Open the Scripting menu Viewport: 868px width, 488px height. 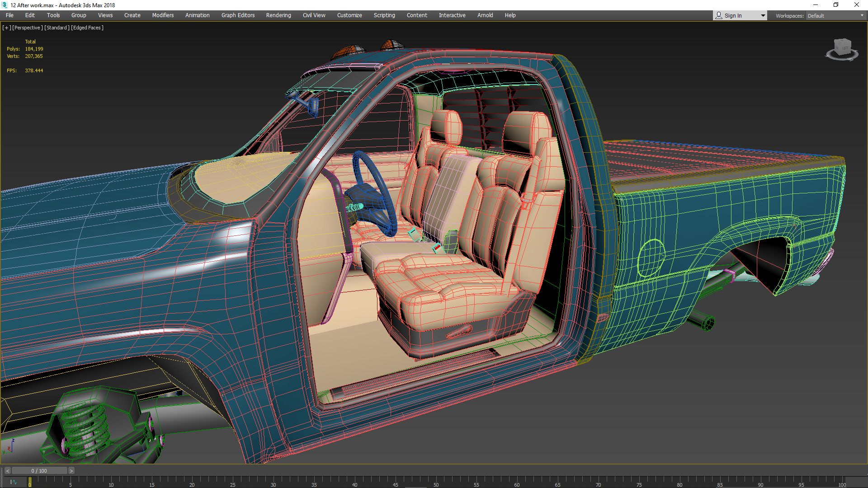click(384, 15)
